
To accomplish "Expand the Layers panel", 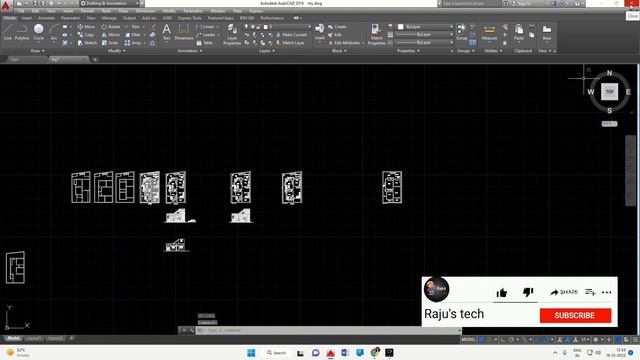I will (x=267, y=51).
